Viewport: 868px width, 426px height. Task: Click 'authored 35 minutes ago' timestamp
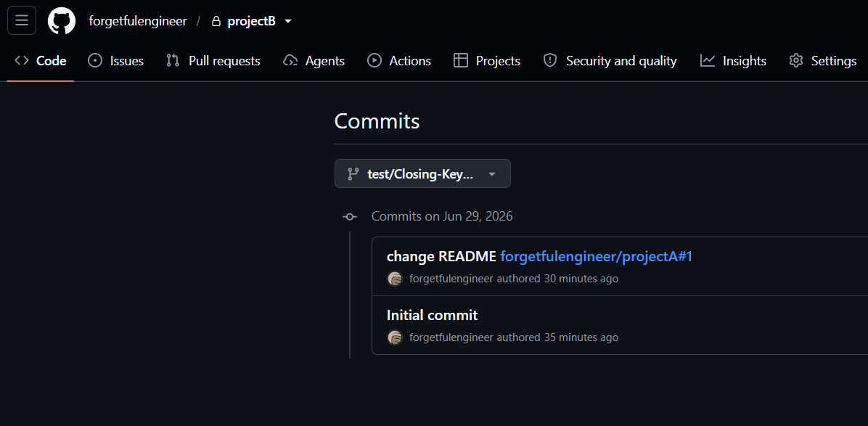[557, 337]
